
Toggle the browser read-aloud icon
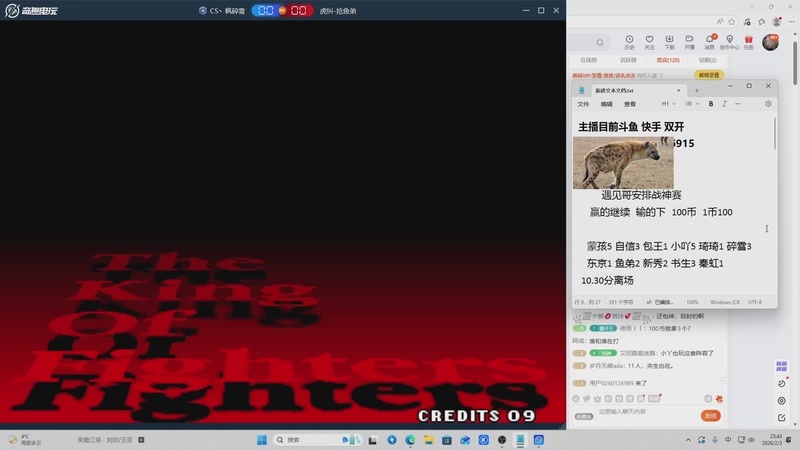[x=720, y=21]
